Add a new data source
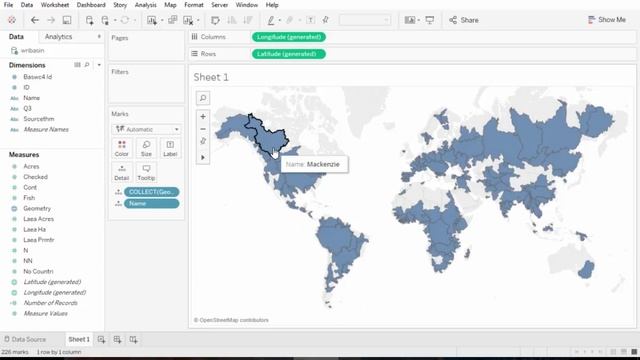This screenshot has height=360, width=640. [x=89, y=20]
